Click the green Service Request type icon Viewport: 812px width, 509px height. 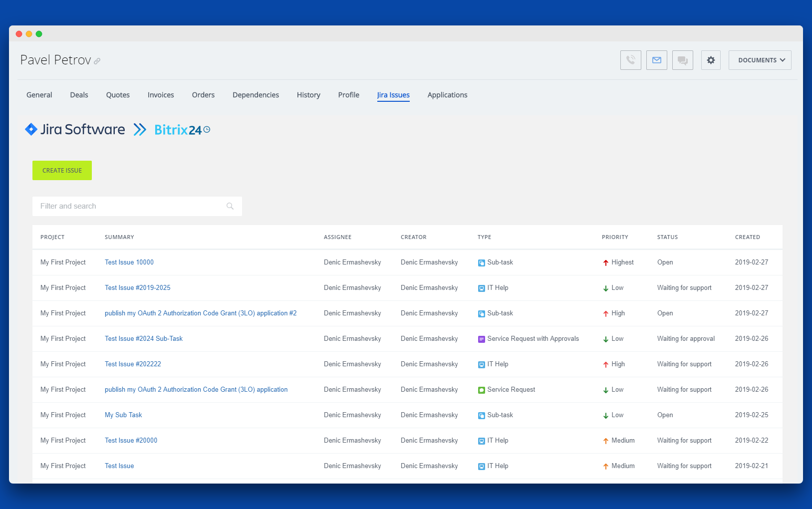click(481, 390)
